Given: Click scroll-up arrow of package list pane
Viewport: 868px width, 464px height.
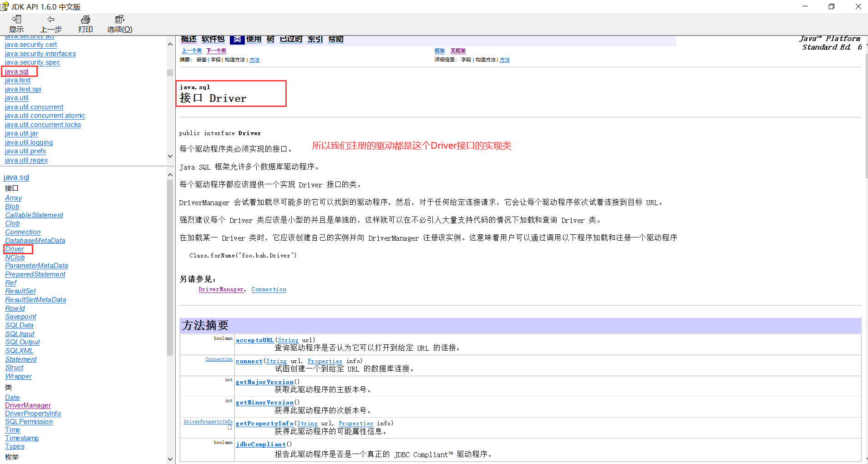Looking at the screenshot, I should point(170,44).
